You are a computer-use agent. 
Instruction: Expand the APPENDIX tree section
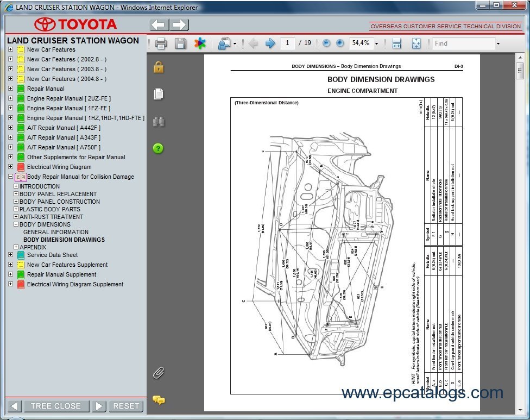pyautogui.click(x=16, y=247)
